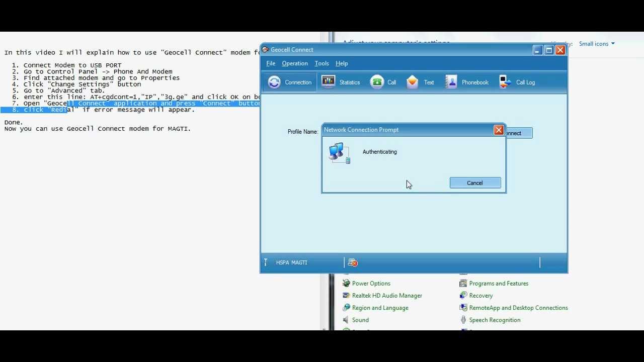
Task: Click line 'Now you can use Geocell Connect modem'
Action: [98, 129]
